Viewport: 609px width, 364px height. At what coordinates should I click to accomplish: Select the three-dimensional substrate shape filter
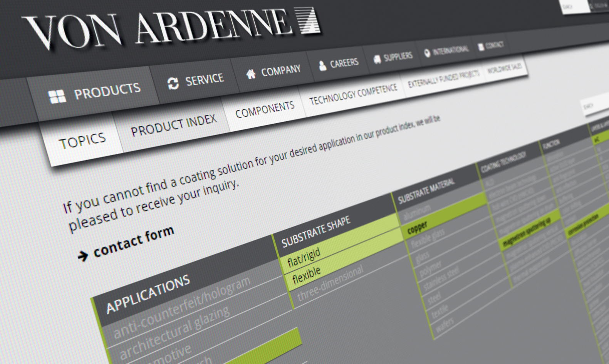tap(329, 283)
